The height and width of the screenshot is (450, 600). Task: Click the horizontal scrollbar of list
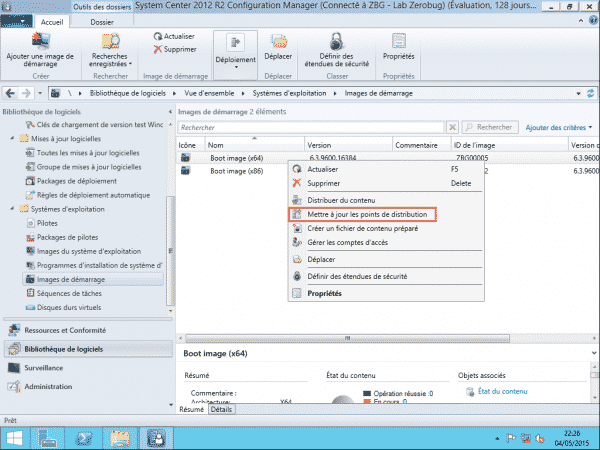click(x=347, y=338)
